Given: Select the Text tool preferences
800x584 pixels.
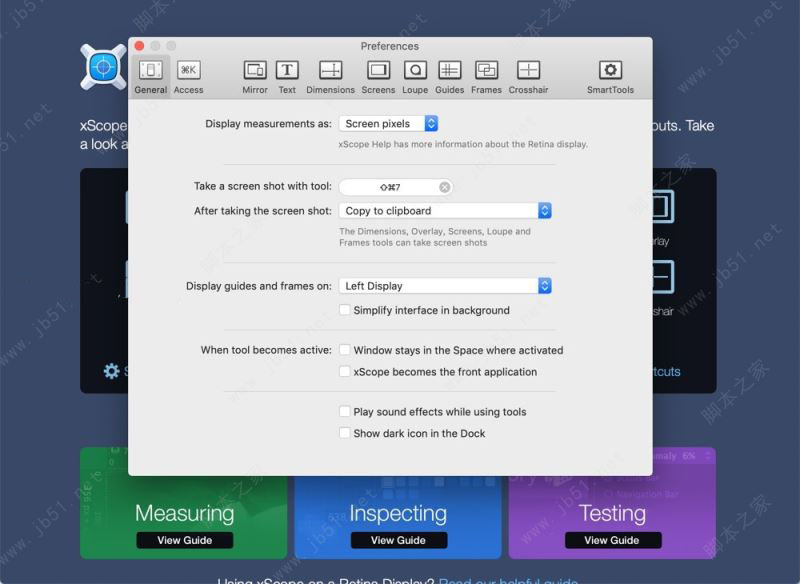Looking at the screenshot, I should pos(287,77).
